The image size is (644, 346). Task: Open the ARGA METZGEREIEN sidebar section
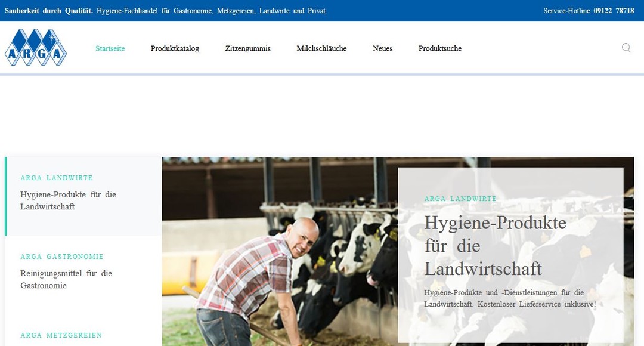click(x=61, y=335)
